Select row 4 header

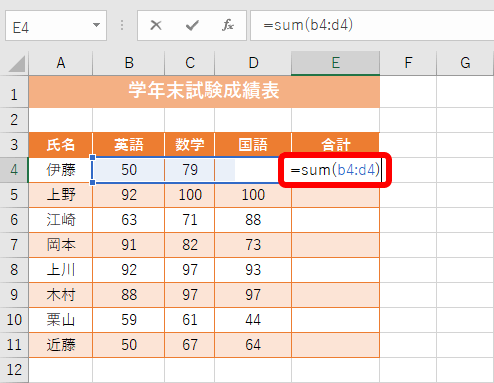[14, 170]
